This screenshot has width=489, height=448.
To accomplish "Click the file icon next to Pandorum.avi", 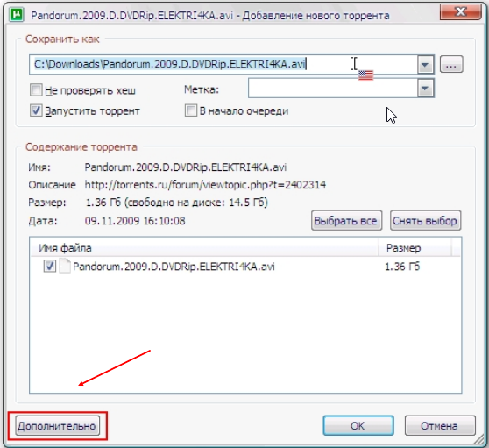I will click(x=65, y=267).
